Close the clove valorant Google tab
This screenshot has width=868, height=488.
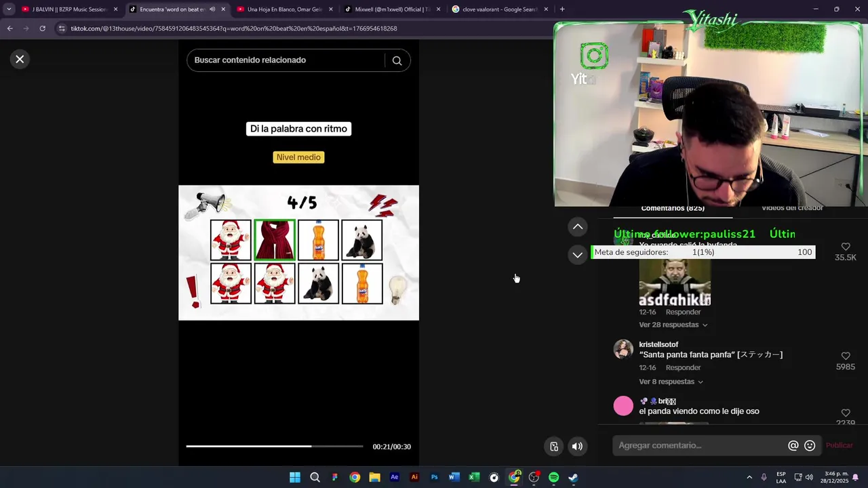pyautogui.click(x=546, y=9)
